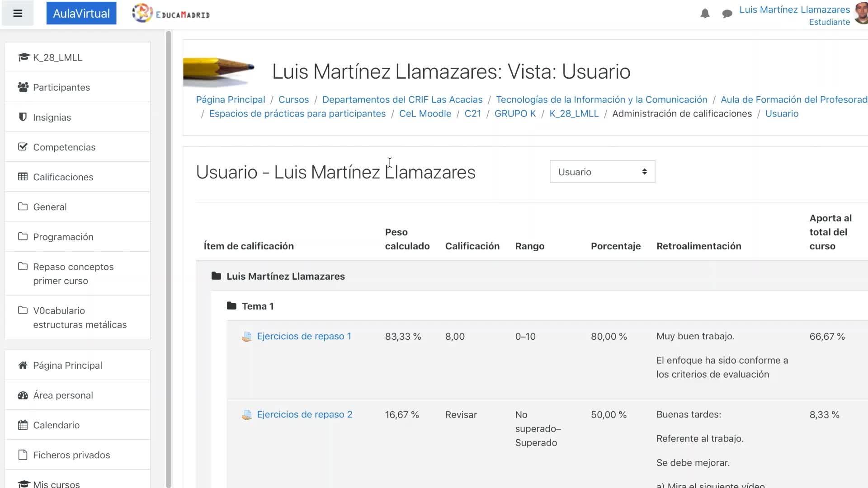Go to Participantes in the sidebar
This screenshot has width=868, height=488.
point(61,87)
